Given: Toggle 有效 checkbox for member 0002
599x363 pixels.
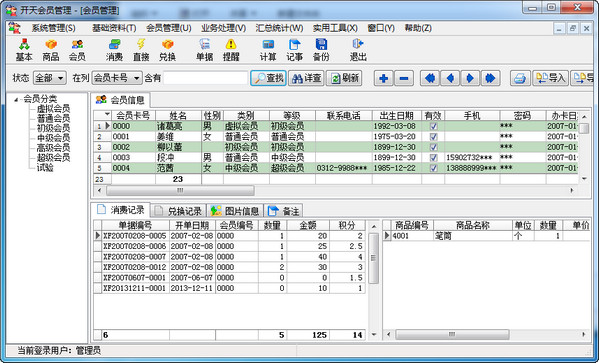Looking at the screenshot, I should (x=433, y=147).
